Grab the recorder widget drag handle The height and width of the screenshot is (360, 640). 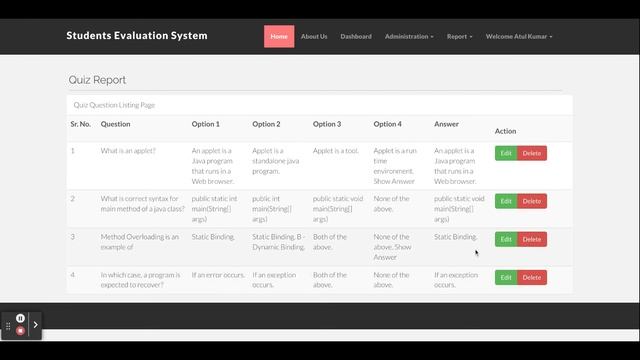click(x=8, y=326)
